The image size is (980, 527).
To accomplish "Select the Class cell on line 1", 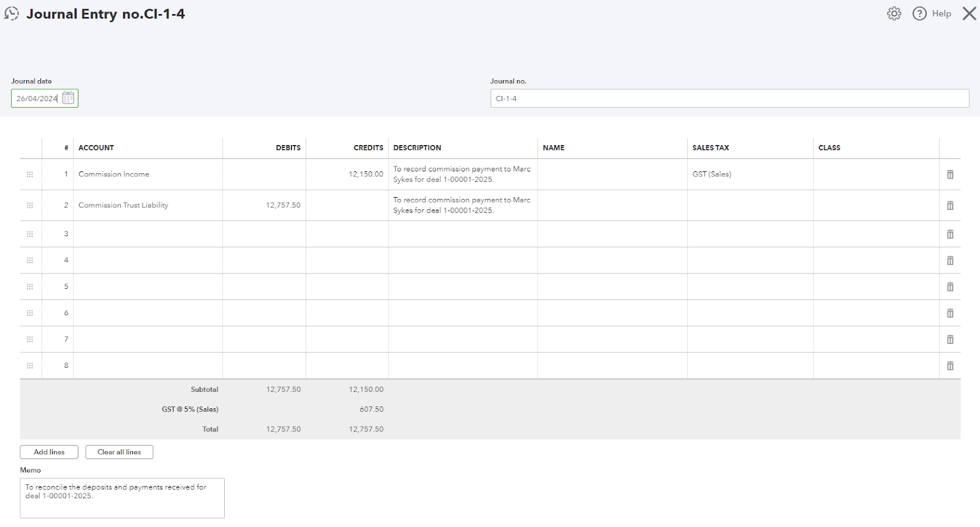I will point(876,174).
